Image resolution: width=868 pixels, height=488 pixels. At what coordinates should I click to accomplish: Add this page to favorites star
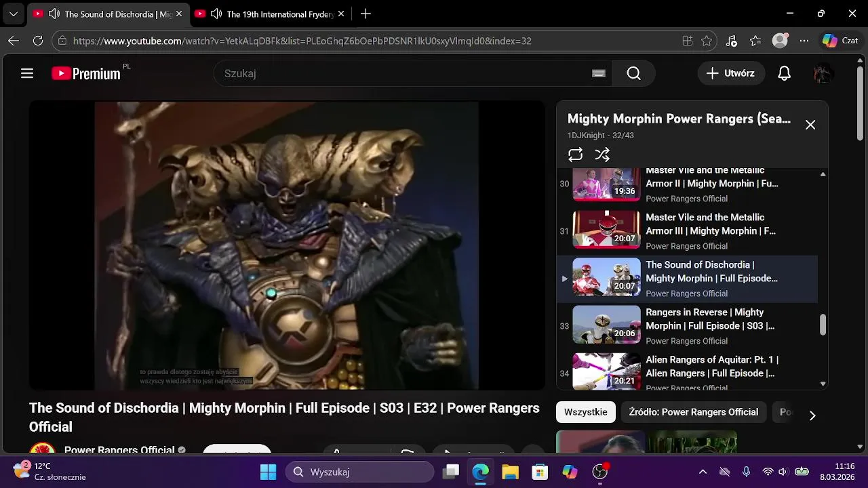coord(707,41)
